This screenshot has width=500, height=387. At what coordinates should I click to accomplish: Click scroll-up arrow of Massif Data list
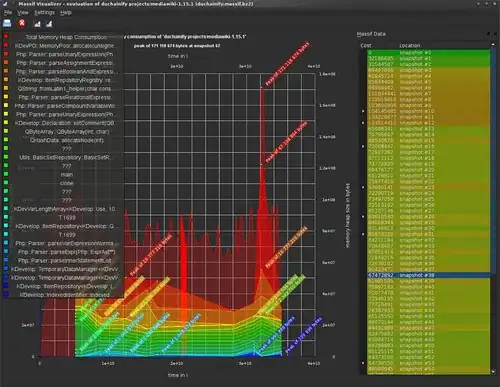[493, 45]
